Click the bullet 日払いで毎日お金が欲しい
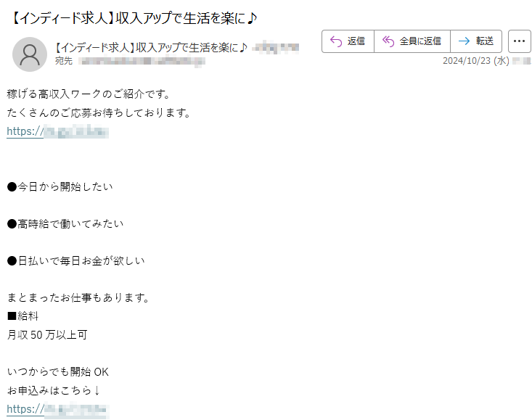532x420 pixels. 76,260
